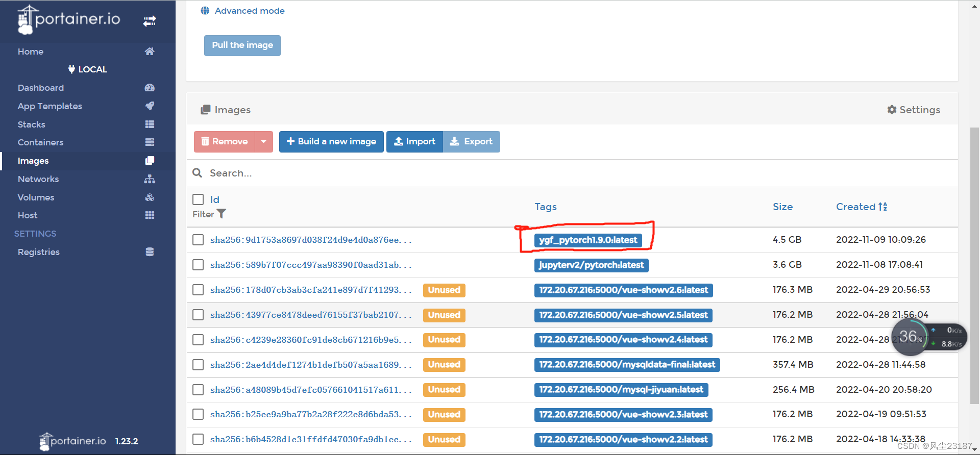Open the Home menu item
Screen dimensions: 980x455
31,52
